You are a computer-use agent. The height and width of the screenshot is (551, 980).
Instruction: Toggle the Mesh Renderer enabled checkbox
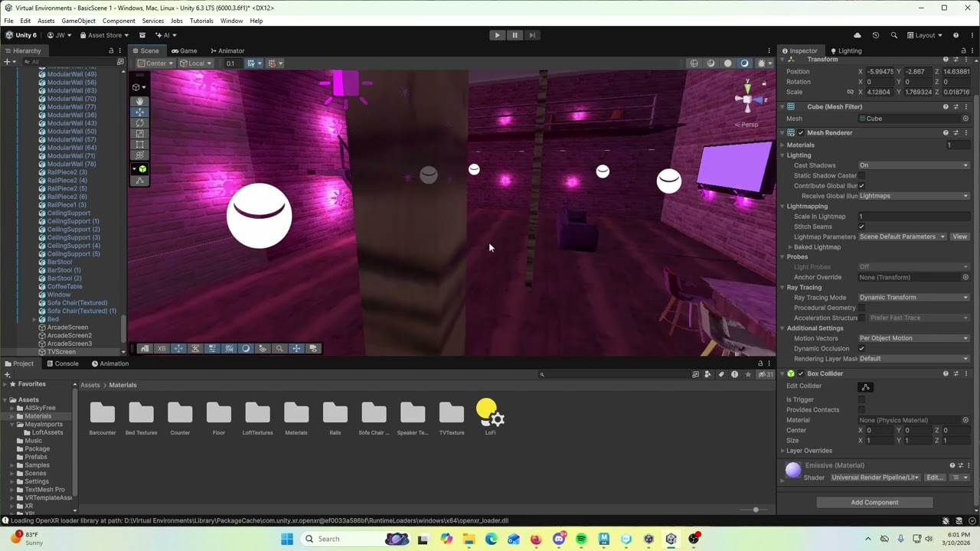[x=801, y=132]
